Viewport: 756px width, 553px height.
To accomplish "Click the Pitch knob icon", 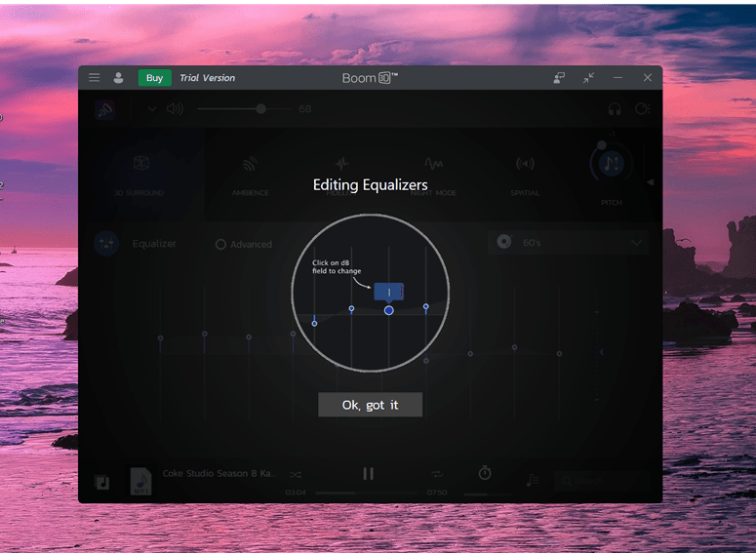I will pyautogui.click(x=611, y=164).
